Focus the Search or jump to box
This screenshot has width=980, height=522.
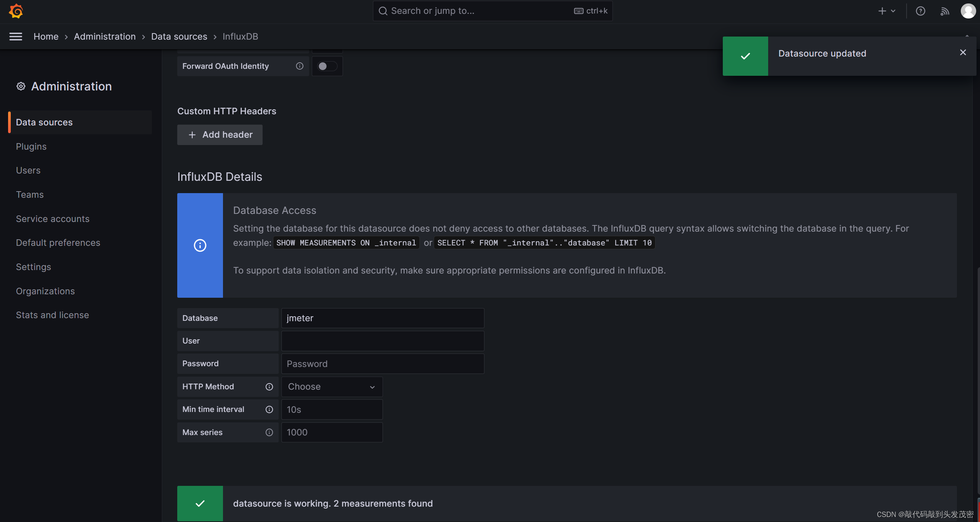pyautogui.click(x=481, y=11)
